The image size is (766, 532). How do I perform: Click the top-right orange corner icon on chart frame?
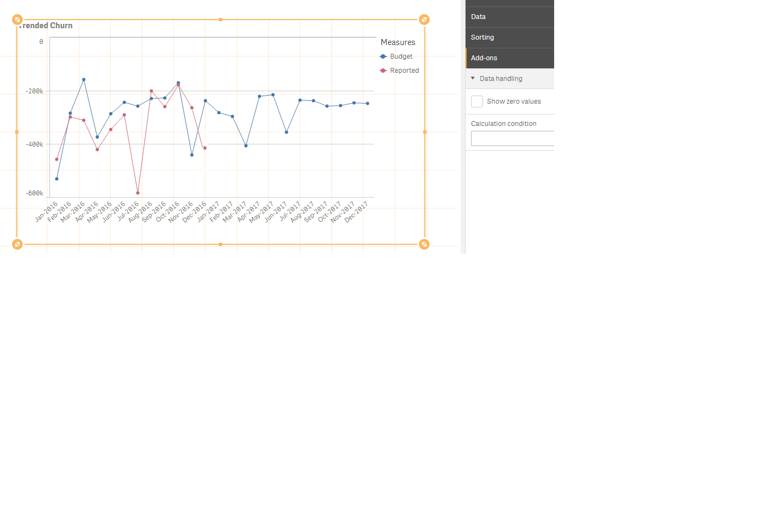point(424,19)
